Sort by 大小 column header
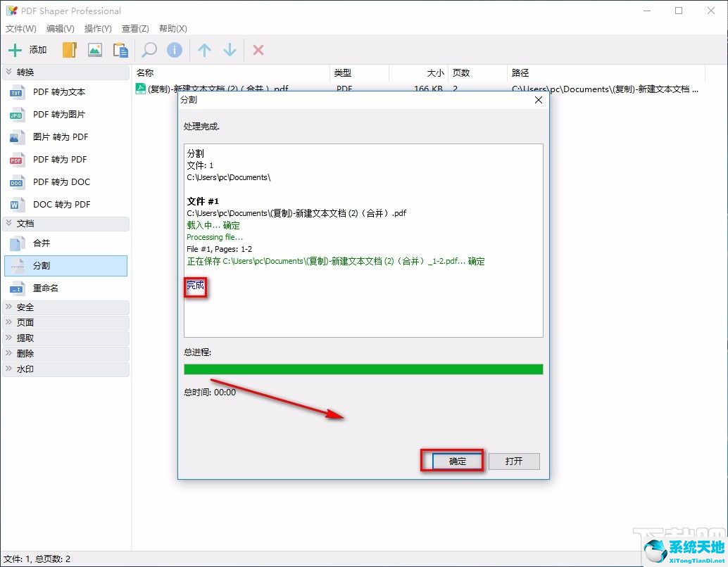Screen dimensions: 728x567 tap(419, 73)
